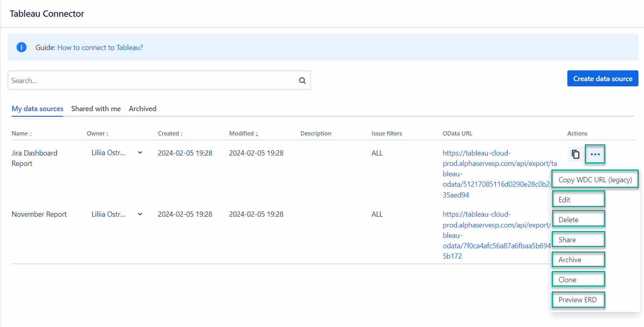Click ALL issue filter for Jira Dashboard Report
This screenshot has height=327, width=644.
pyautogui.click(x=377, y=153)
